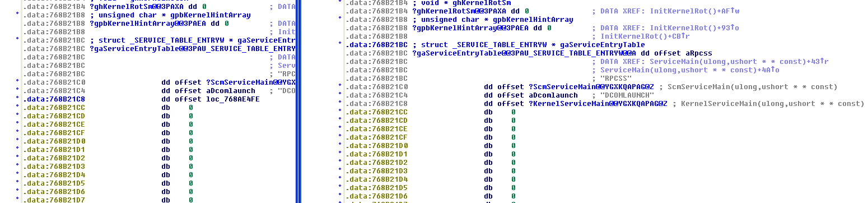Screen dimensions: 868x203
Task: Click address .data:768B21C4 in left pane
Action: 54,90
